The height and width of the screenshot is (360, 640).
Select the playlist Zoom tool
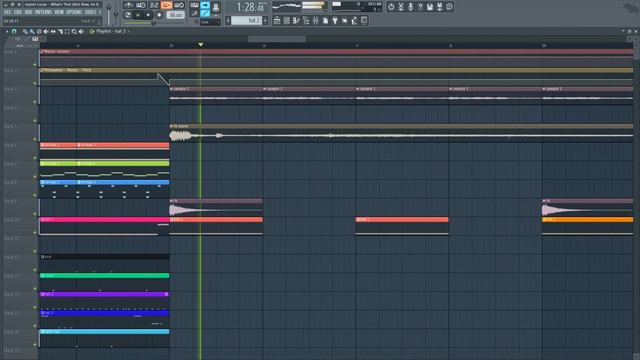(x=74, y=31)
